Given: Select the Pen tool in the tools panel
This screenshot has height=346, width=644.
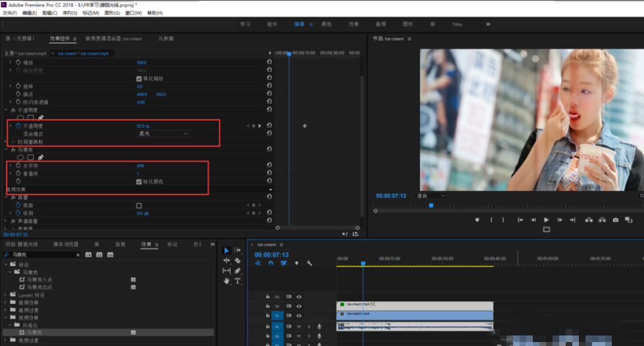Looking at the screenshot, I should [x=237, y=270].
